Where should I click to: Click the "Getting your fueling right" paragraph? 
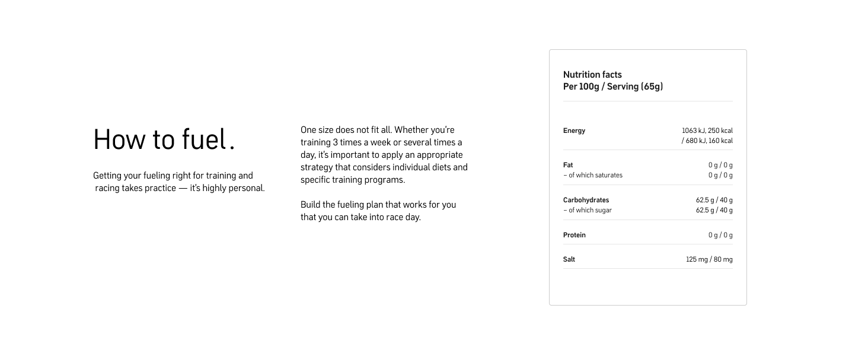point(179,182)
